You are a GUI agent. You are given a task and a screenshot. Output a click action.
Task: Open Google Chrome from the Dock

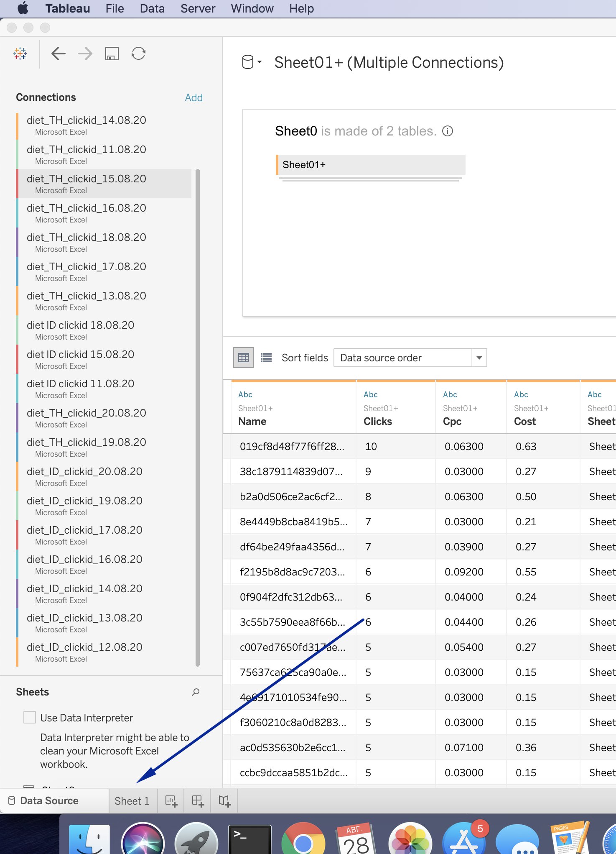pos(303,839)
